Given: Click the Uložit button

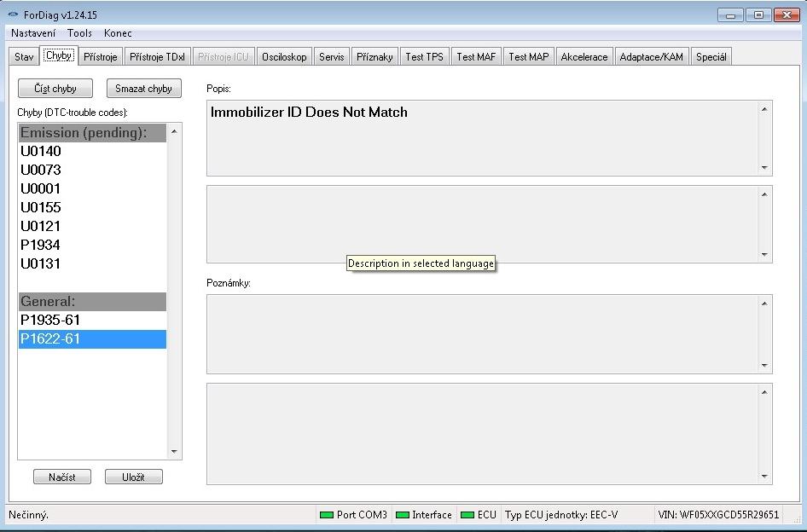Looking at the screenshot, I should pos(133,477).
